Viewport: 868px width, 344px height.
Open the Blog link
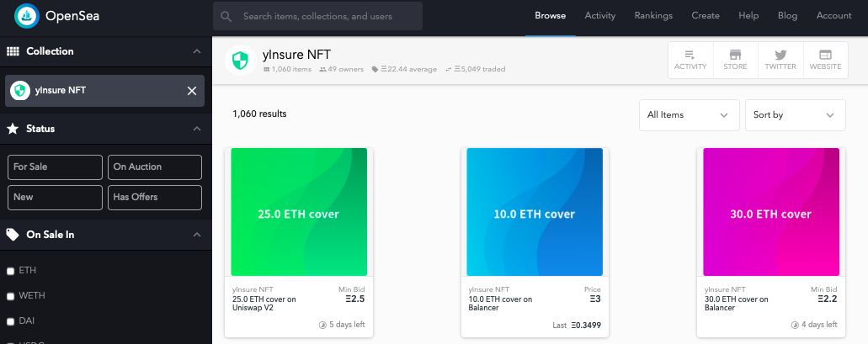point(787,15)
